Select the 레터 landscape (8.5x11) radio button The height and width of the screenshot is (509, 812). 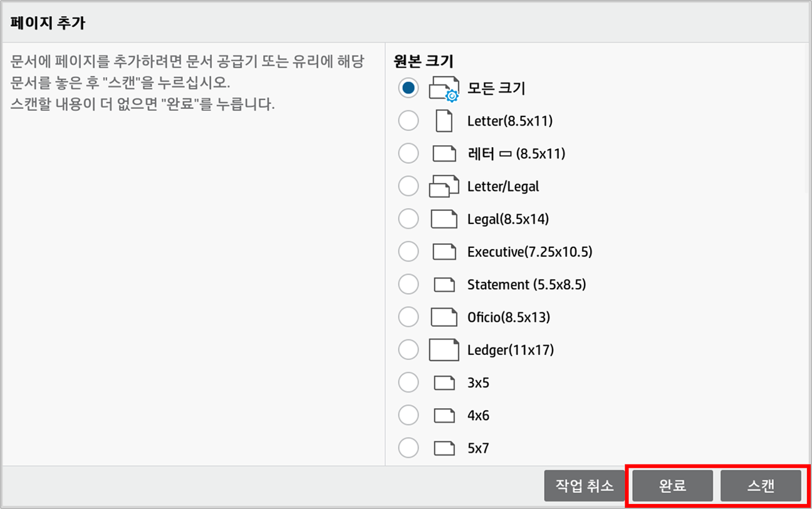click(x=409, y=153)
